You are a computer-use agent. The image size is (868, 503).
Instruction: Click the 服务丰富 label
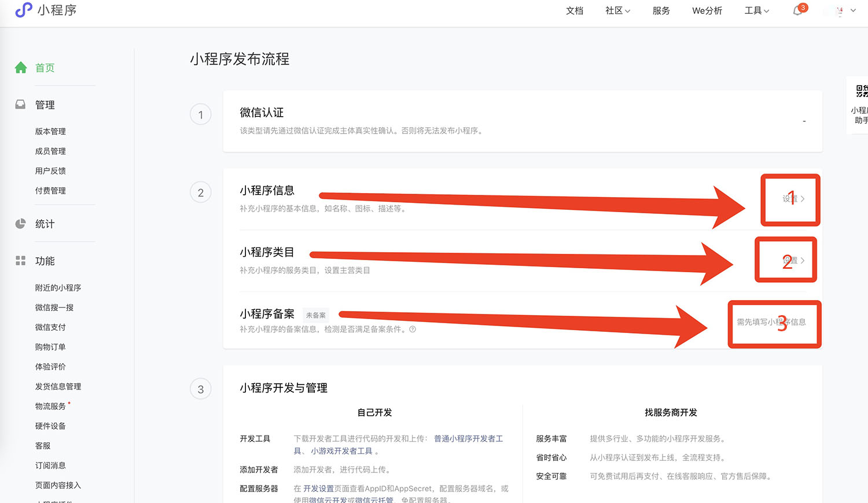[551, 439]
